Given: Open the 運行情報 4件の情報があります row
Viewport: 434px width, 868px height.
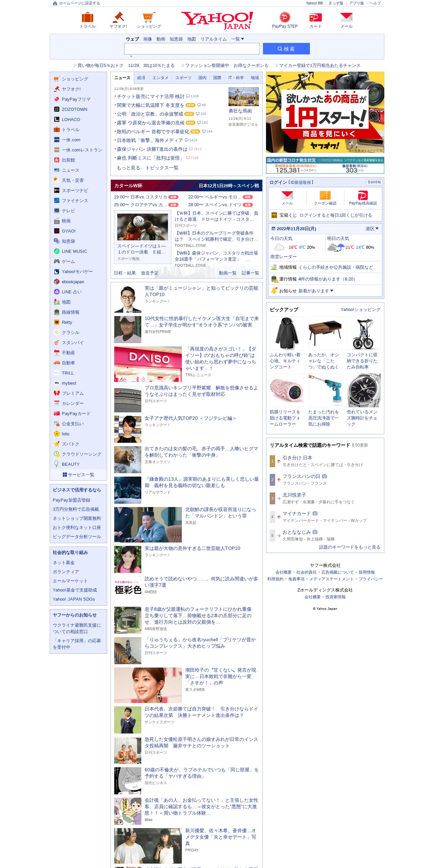Looking at the screenshot, I should tap(325, 279).
